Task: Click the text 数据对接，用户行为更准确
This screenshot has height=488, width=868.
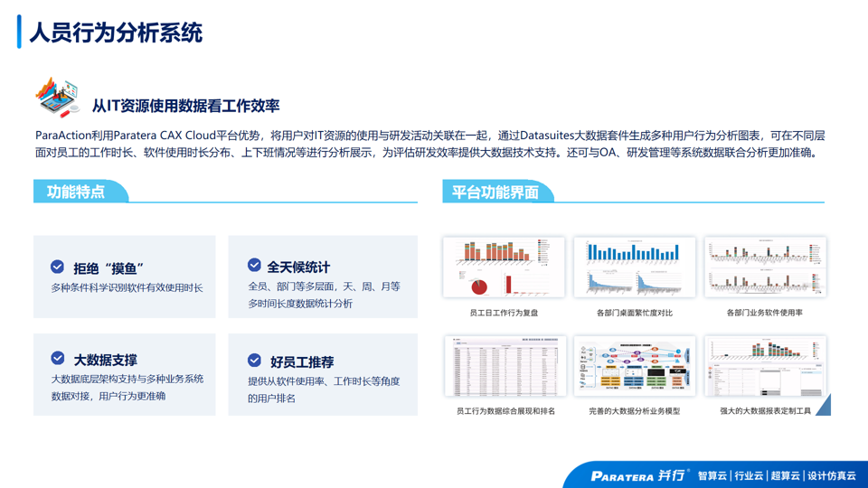Action: (x=108, y=396)
